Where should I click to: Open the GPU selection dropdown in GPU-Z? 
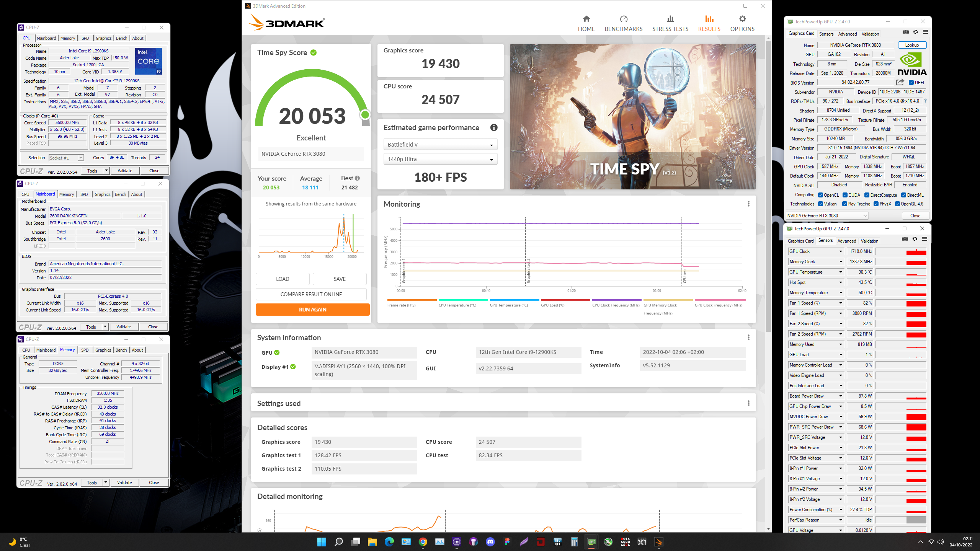point(827,216)
